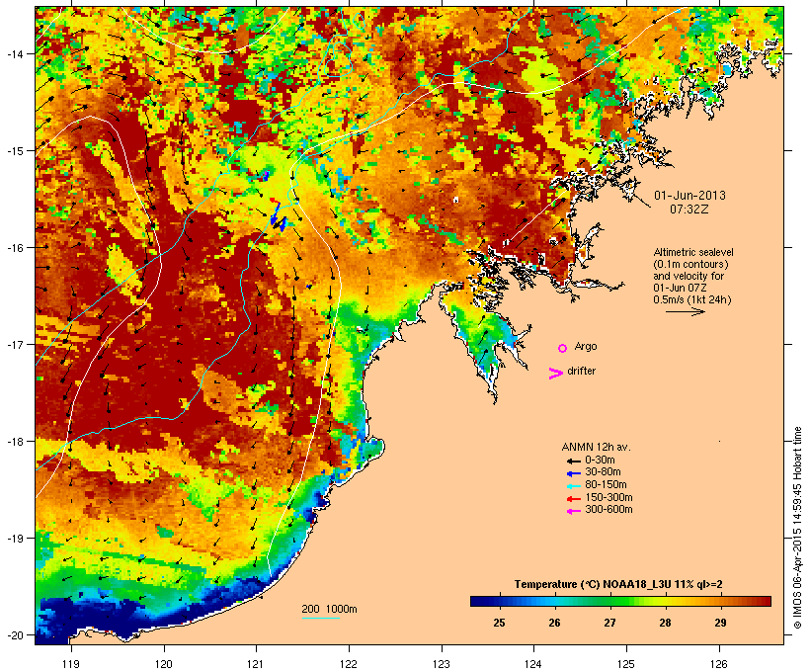
Task: Click the '80-150m' depth label
Action: tap(606, 485)
